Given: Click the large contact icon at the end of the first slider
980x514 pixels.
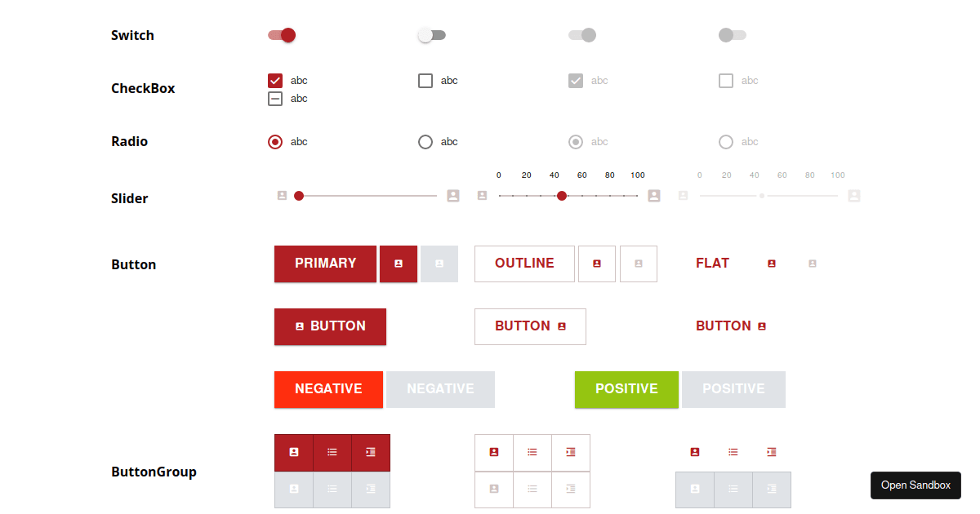Looking at the screenshot, I should tap(453, 196).
